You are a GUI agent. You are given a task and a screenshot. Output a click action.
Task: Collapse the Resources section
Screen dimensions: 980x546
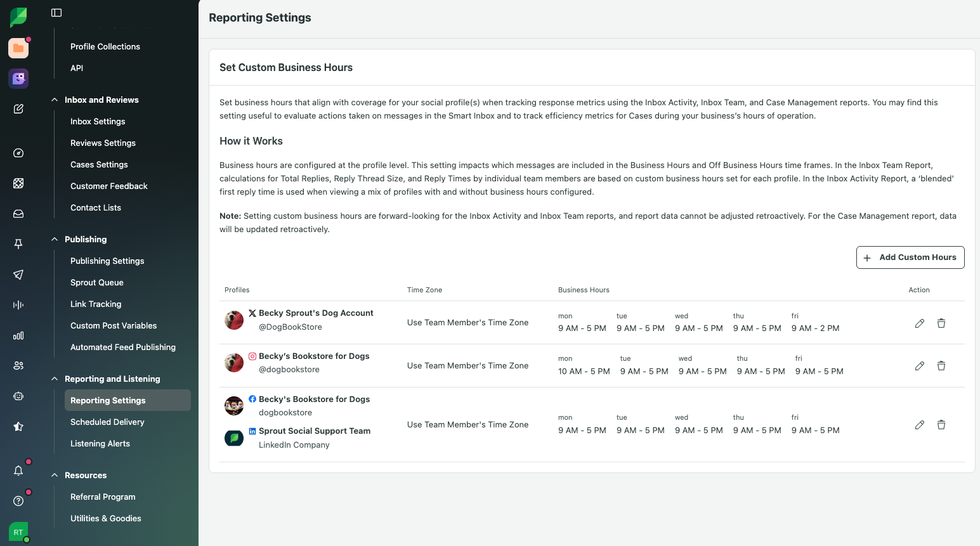point(55,475)
